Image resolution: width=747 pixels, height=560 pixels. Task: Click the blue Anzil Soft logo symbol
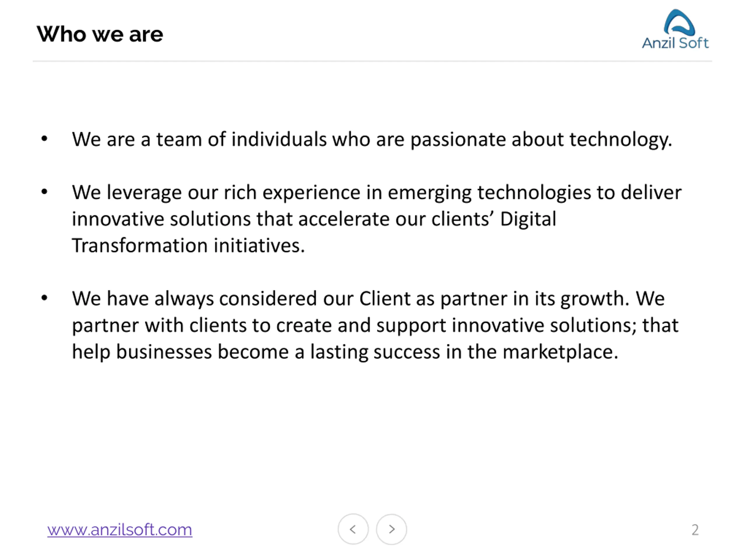coord(679,23)
